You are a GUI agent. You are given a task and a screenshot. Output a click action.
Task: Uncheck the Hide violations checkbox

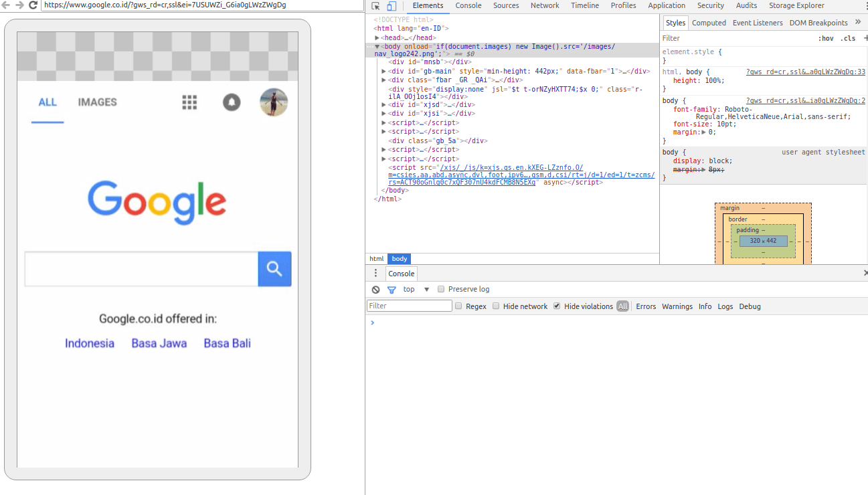coord(557,306)
